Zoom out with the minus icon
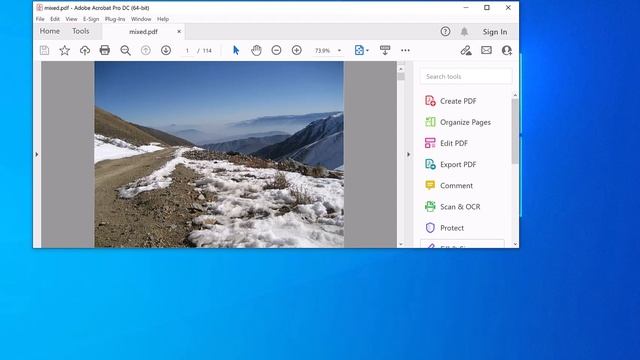 [276, 50]
